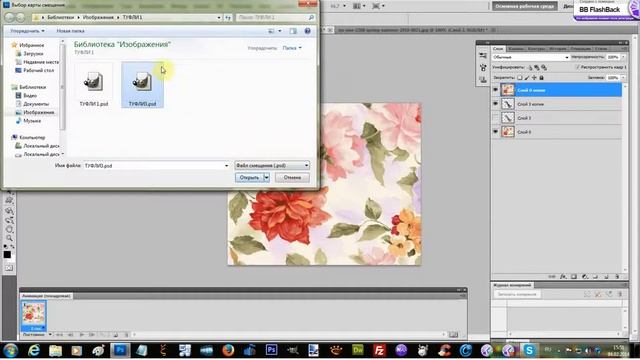Select the 'Журнал измерений' panel tab
This screenshot has height=360, width=640.
tap(512, 285)
